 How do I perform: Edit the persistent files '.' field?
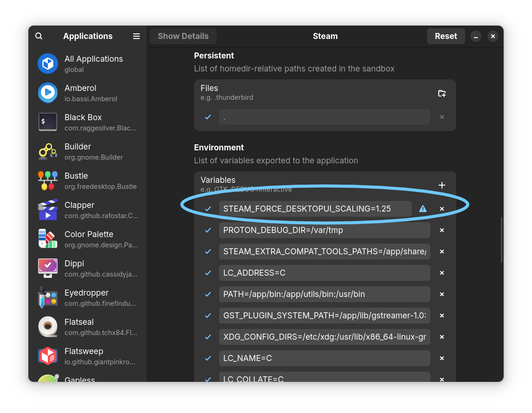324,117
